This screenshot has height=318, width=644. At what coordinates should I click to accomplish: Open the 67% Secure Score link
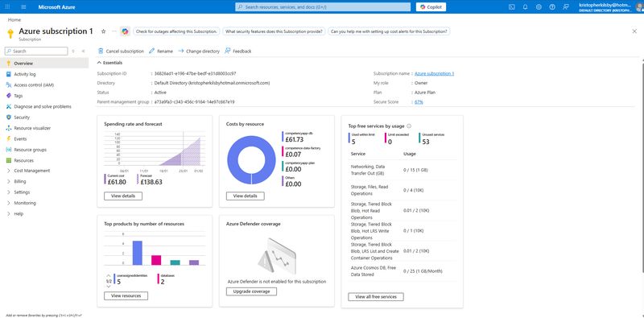tap(419, 102)
